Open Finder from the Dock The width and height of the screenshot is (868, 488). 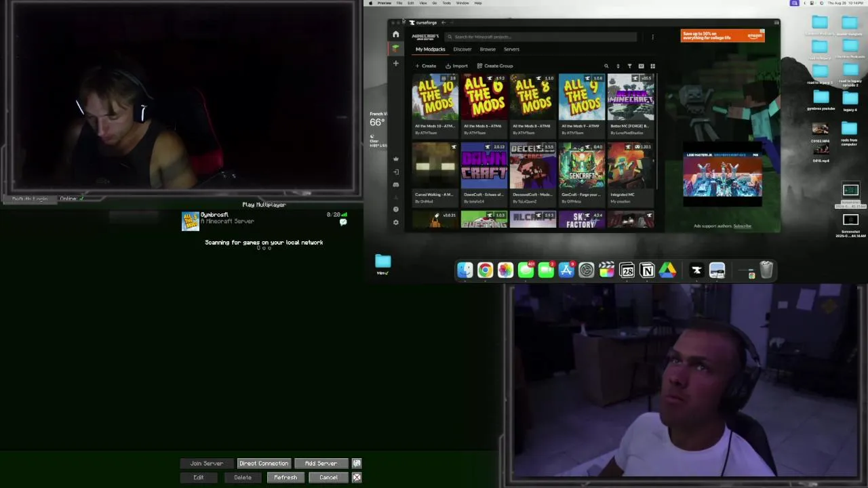[465, 270]
